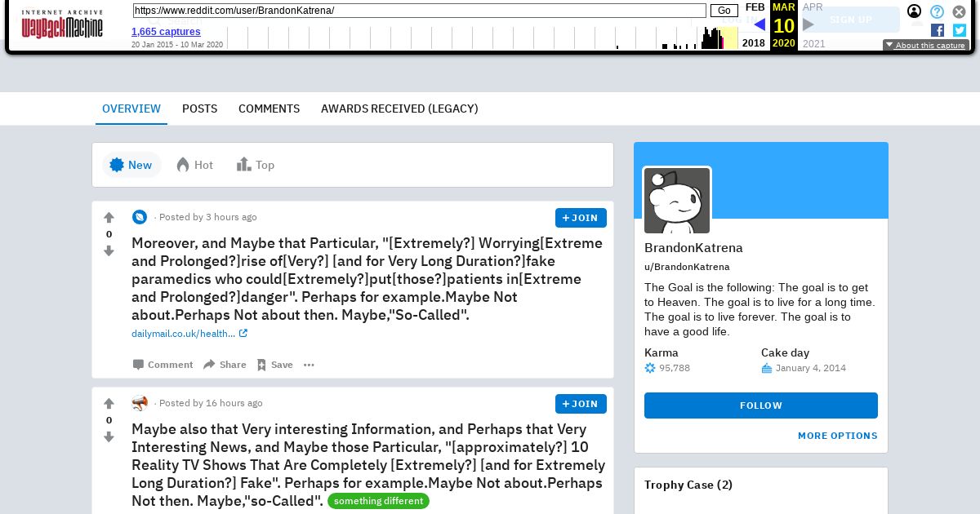Open the Wayback help question-mark icon

[x=938, y=11]
